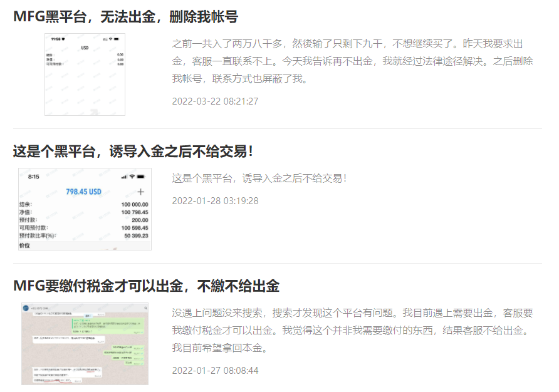Open the chat conversation screenshot thumbnail
Viewport: 559px width, 392px height.
(85, 344)
